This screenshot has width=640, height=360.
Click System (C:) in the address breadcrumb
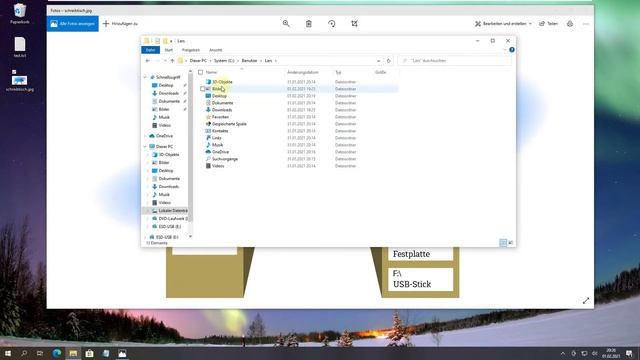pyautogui.click(x=224, y=61)
